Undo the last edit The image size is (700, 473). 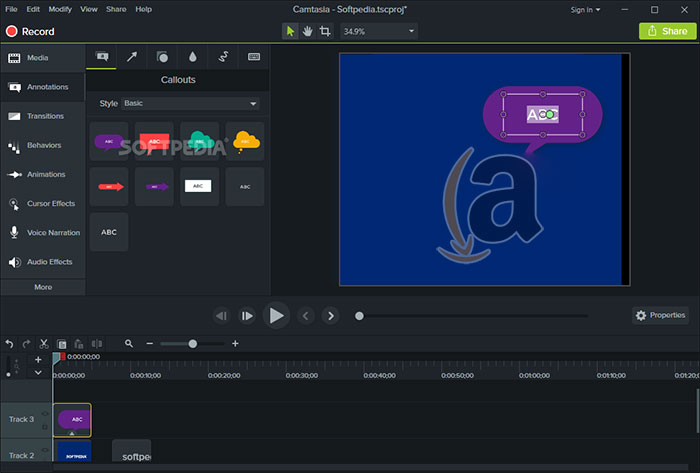tap(9, 344)
